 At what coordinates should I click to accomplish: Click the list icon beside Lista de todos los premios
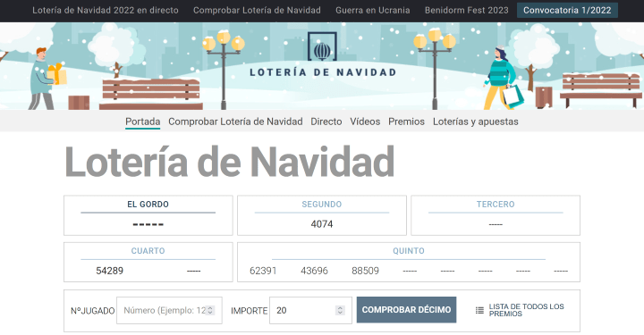tap(479, 310)
